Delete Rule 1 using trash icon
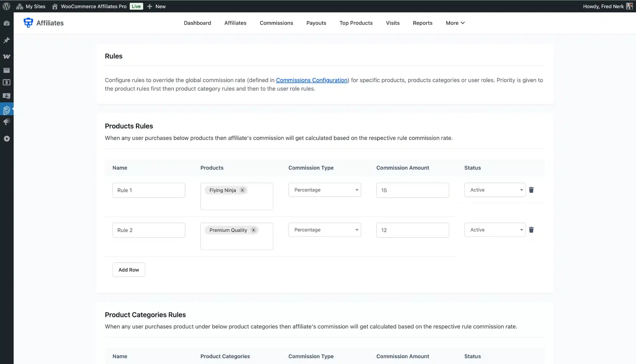The height and width of the screenshot is (364, 636). tap(531, 190)
